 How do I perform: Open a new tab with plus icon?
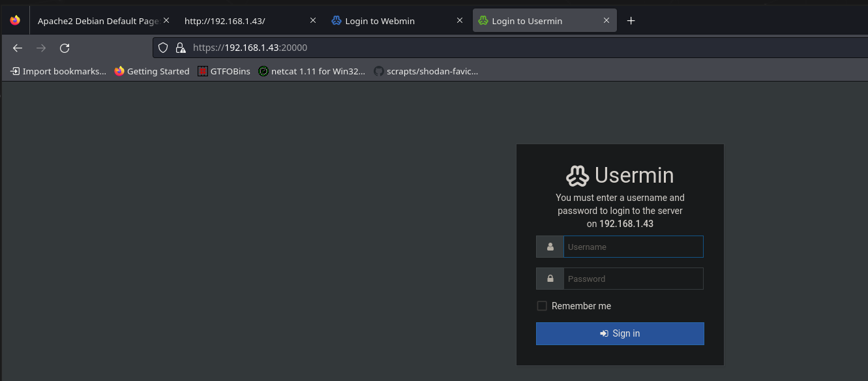pos(631,21)
